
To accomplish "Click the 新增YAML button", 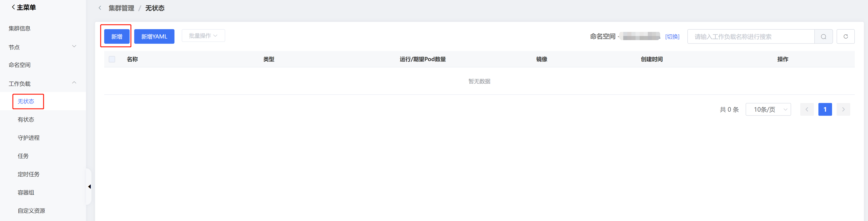I will pyautogui.click(x=154, y=36).
